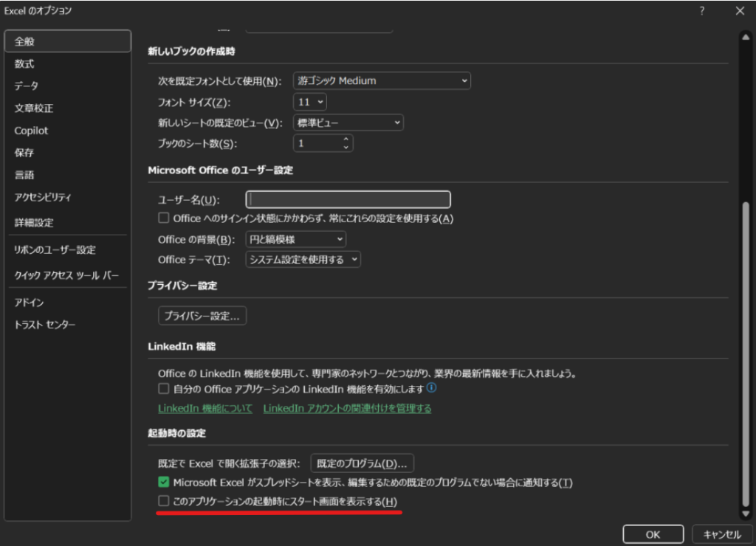Expand the 標準ビュー default view dropdown
This screenshot has height=546, width=756.
pos(348,122)
